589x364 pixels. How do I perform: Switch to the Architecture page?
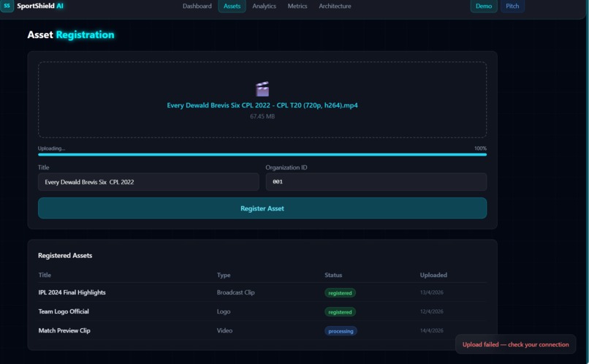click(335, 6)
